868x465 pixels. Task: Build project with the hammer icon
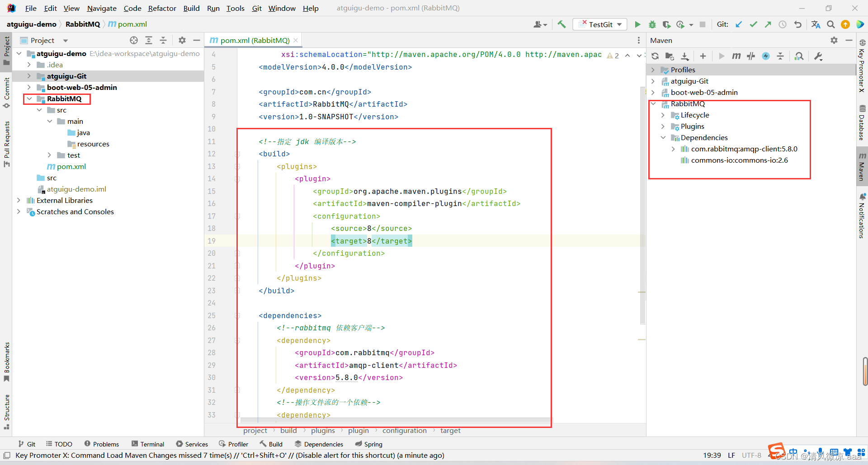pyautogui.click(x=561, y=24)
